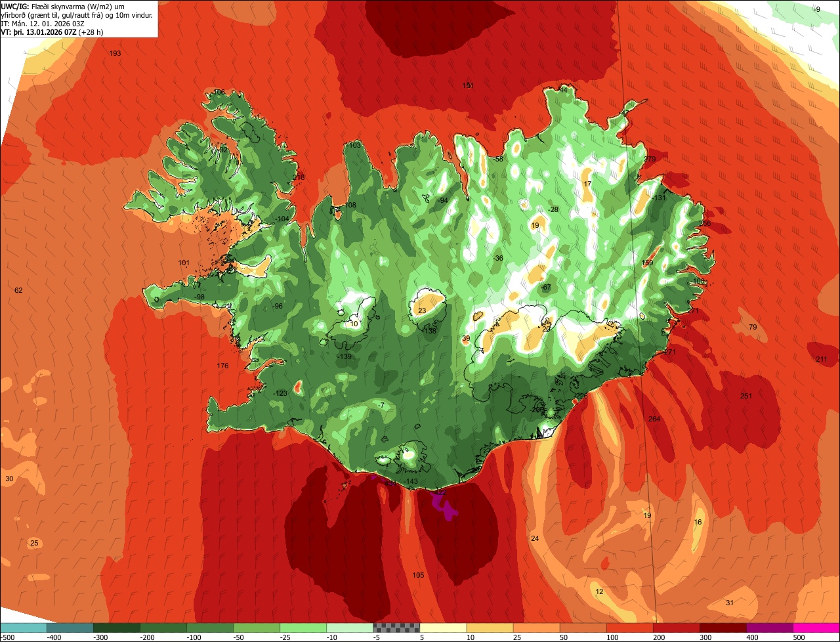Click the map value 16 over the sea
840x642 pixels.
(x=698, y=522)
